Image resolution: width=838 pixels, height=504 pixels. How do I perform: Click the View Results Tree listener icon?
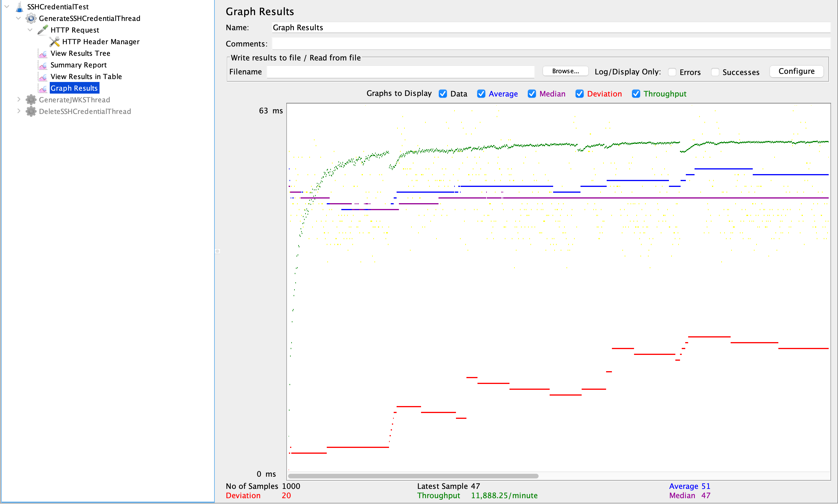pos(43,53)
